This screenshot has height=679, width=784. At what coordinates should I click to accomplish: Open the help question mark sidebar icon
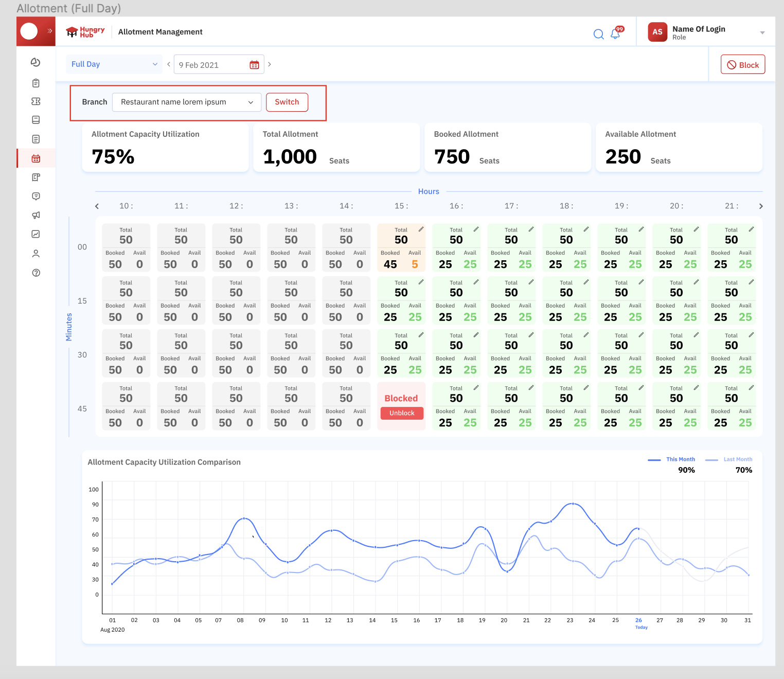point(36,273)
